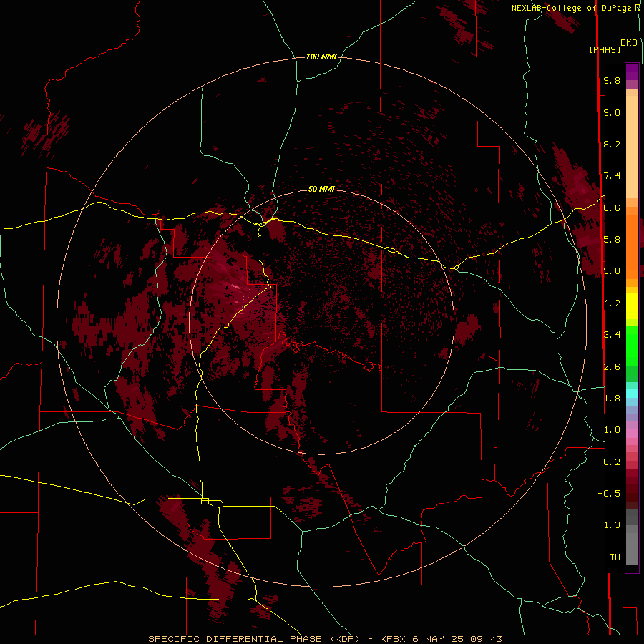Click the 50 NMI range ring center (KFSX radar site)

321,323
